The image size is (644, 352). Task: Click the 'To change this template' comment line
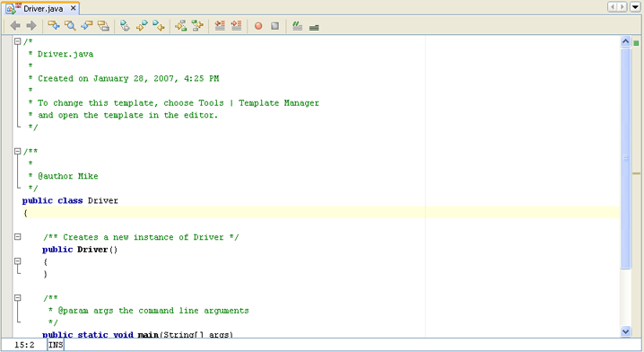tap(173, 102)
